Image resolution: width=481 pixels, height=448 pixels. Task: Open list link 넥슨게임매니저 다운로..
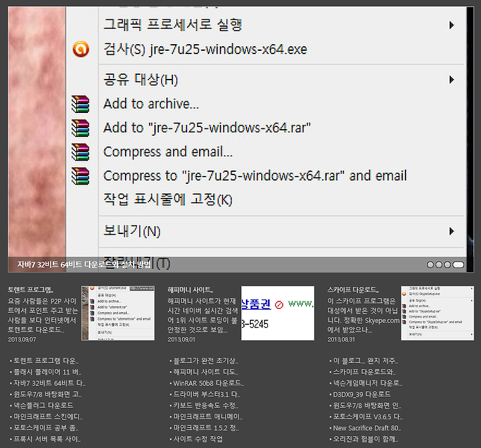367,383
